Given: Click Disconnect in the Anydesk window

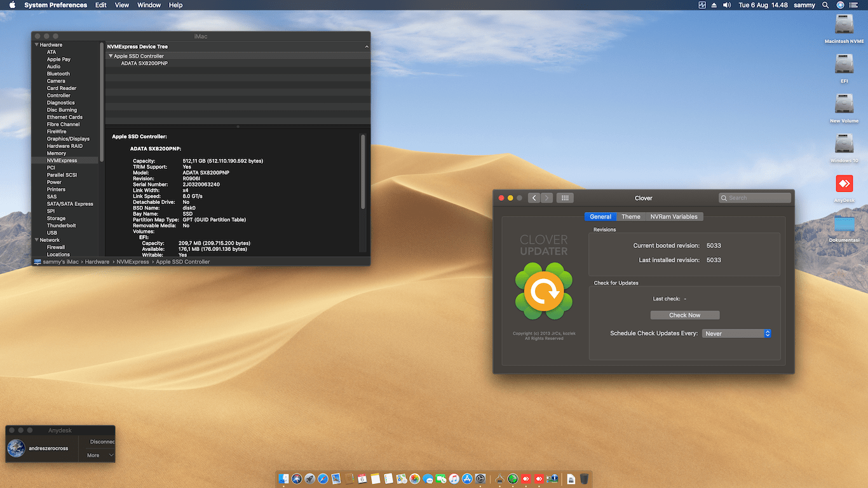Looking at the screenshot, I should point(102,442).
